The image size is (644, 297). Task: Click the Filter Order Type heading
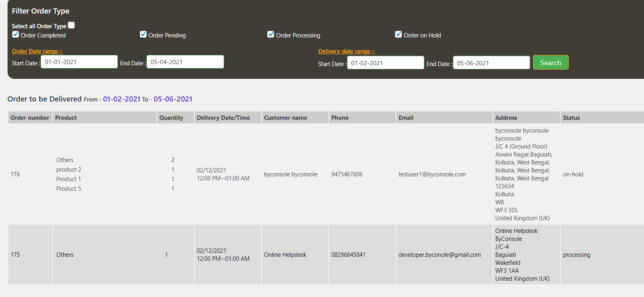coord(41,11)
